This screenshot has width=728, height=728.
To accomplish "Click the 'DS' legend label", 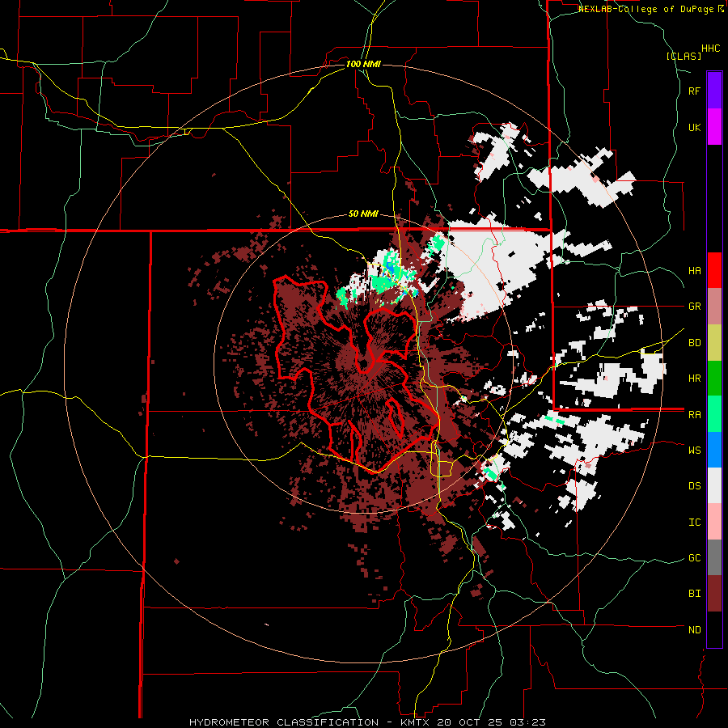I will (x=694, y=485).
